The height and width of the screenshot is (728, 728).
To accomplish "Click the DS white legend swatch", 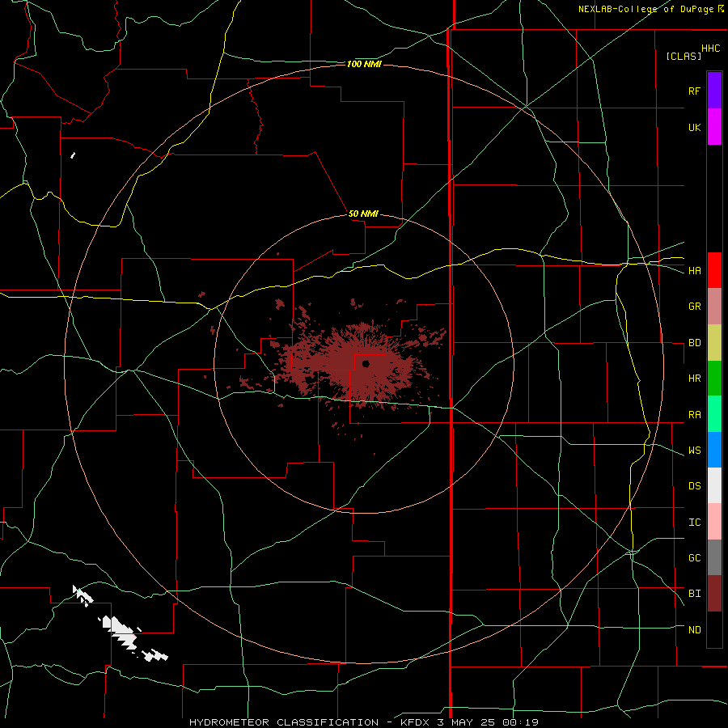I will (x=714, y=485).
